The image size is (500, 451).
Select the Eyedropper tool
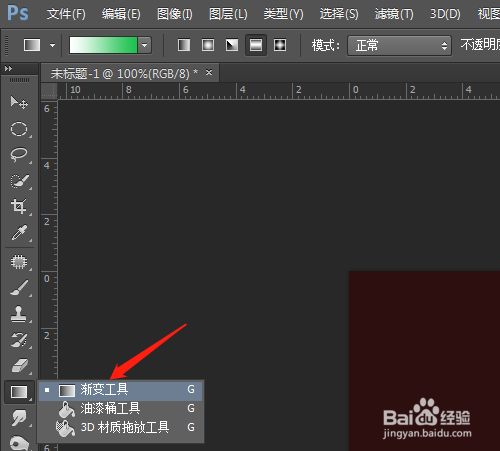[x=19, y=233]
